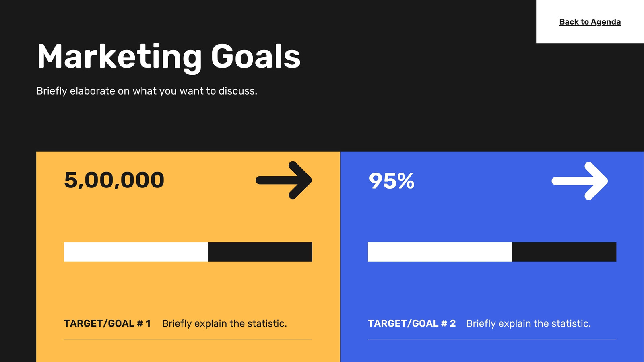
Task: Click the divider line under TARGET/GOAL # 1
Action: (x=188, y=339)
